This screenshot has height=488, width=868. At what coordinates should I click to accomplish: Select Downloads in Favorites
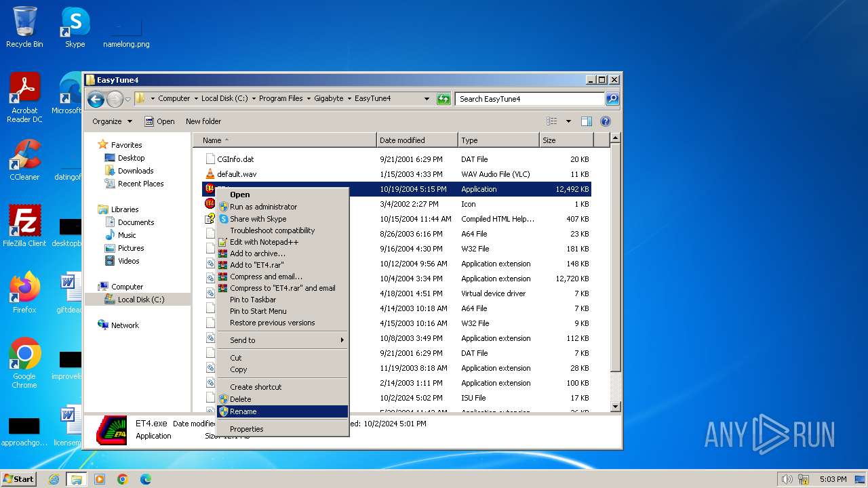pos(136,171)
